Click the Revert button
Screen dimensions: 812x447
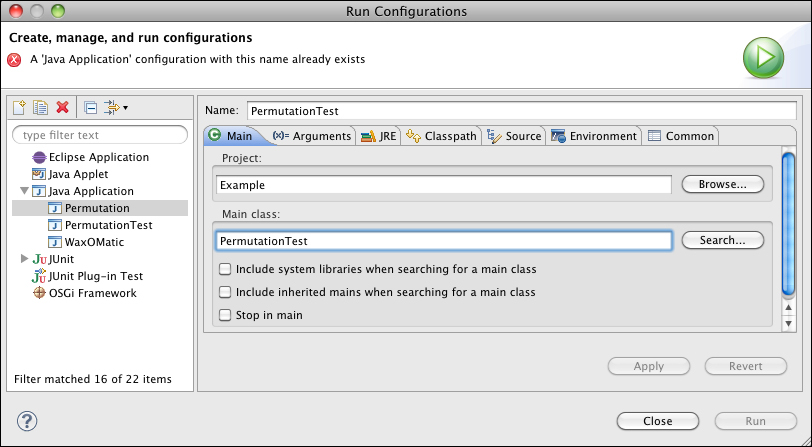tap(746, 366)
